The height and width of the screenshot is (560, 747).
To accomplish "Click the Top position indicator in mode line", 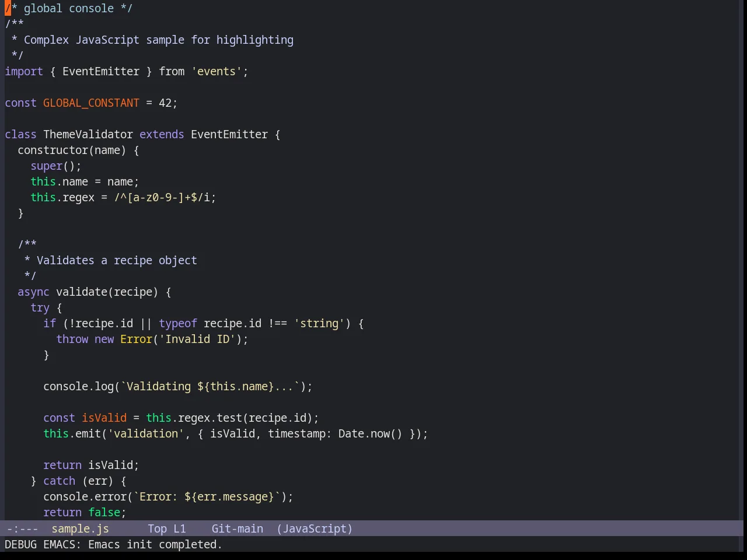I will 157,528.
